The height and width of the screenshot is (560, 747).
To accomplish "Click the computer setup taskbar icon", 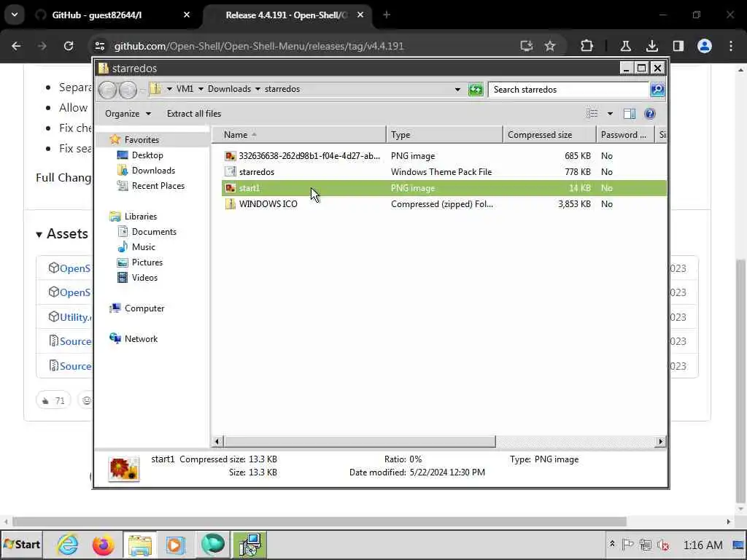I will (249, 544).
